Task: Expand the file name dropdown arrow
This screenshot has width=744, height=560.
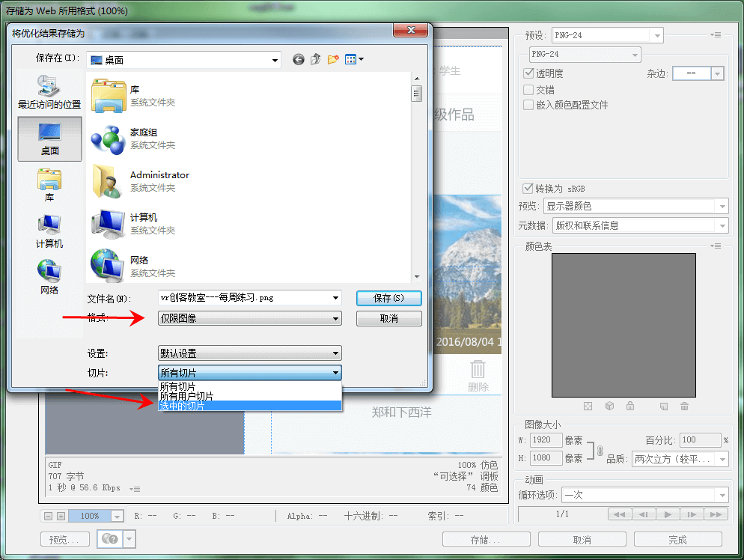Action: (335, 298)
